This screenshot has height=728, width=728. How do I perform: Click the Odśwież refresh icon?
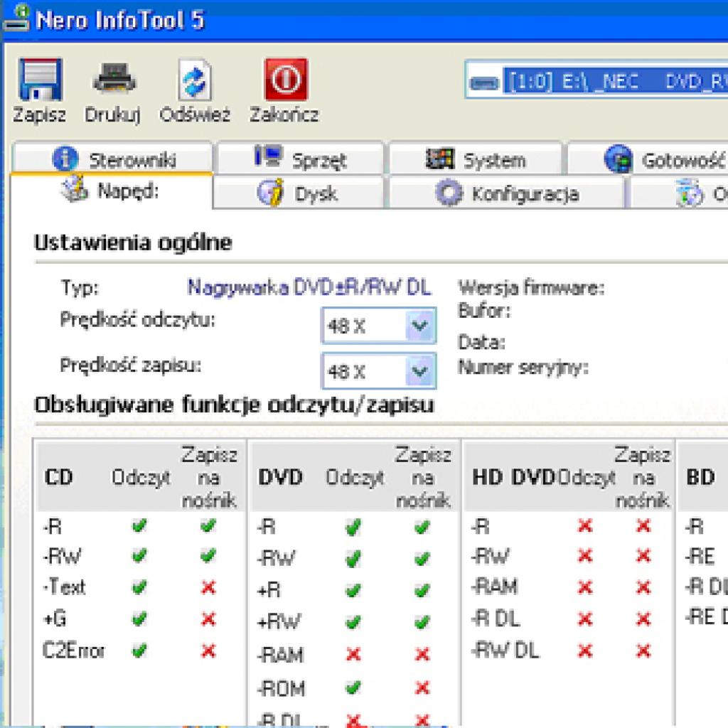(x=195, y=80)
